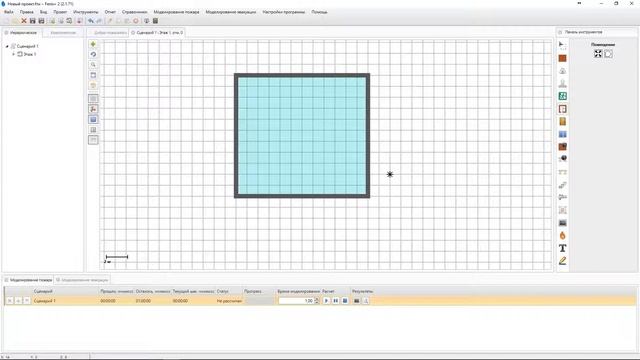This screenshot has height=360, width=640.
Task: Select the pencil drawing tool
Action: point(562,261)
